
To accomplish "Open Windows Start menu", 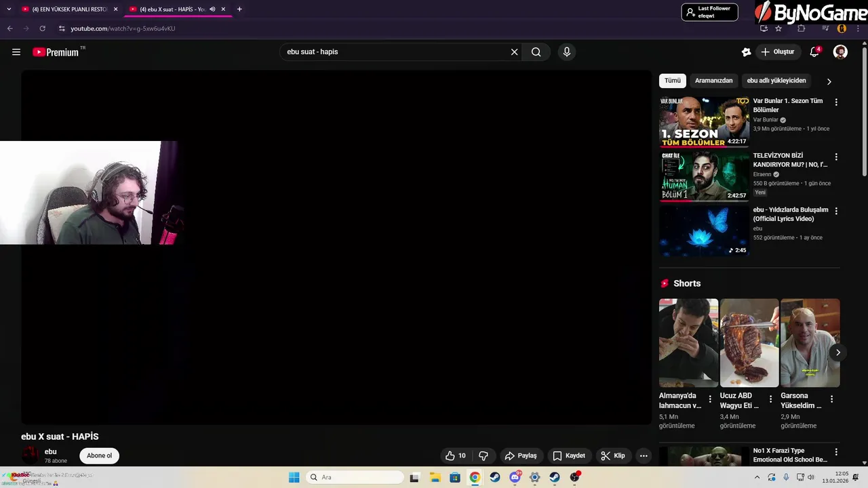I will click(x=294, y=477).
